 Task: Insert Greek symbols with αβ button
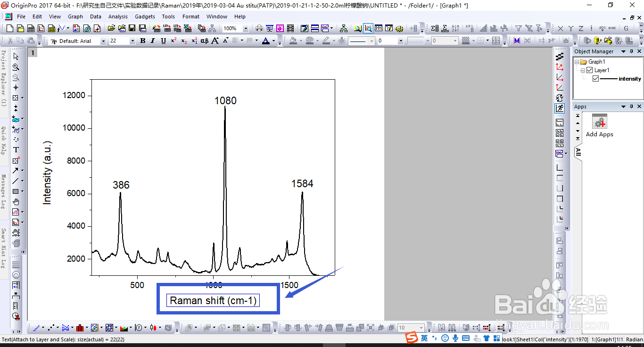pyautogui.click(x=205, y=41)
